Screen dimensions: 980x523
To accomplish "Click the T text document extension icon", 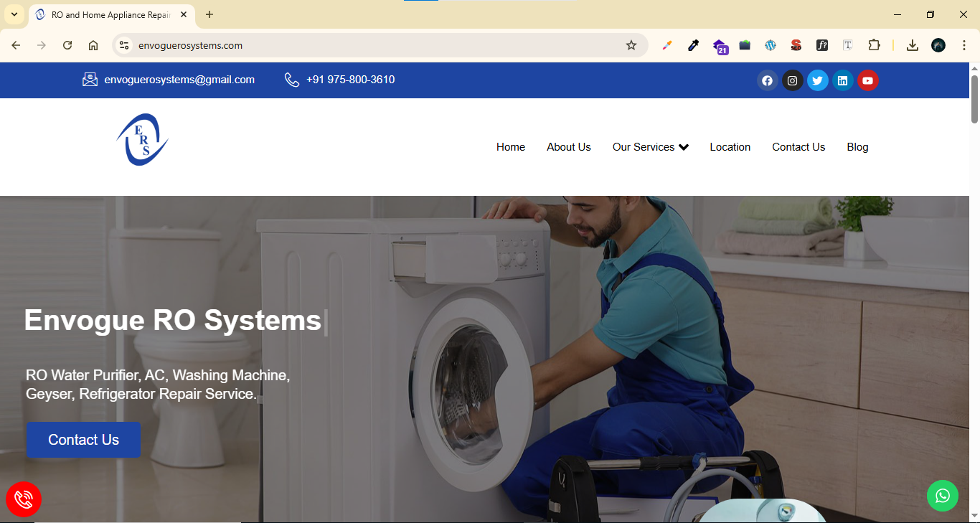I will 848,45.
